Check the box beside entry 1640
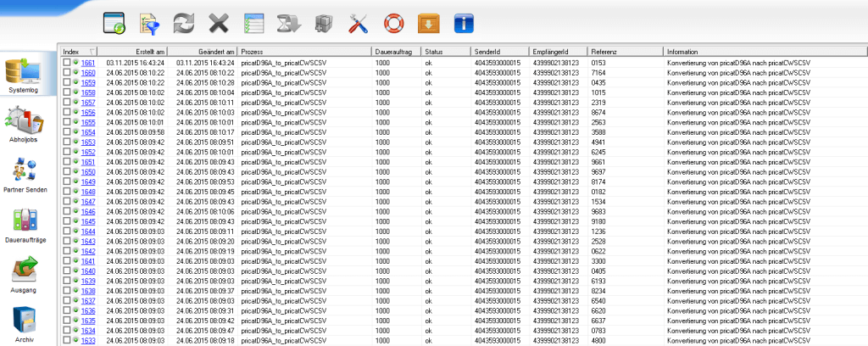 (x=67, y=271)
